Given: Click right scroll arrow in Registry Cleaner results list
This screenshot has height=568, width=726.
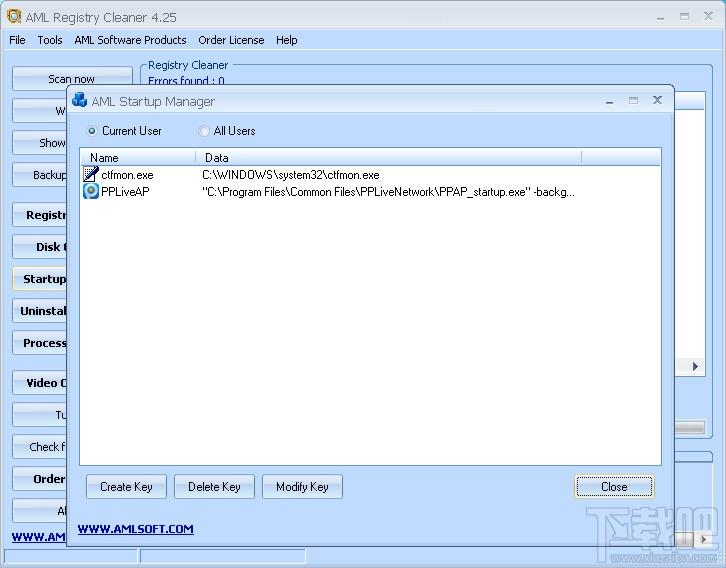Looking at the screenshot, I should pyautogui.click(x=695, y=366).
